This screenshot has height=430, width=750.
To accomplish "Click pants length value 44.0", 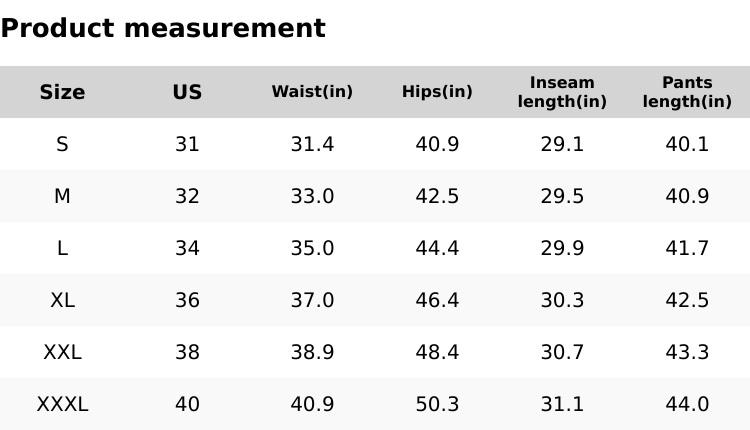I will tap(687, 404).
